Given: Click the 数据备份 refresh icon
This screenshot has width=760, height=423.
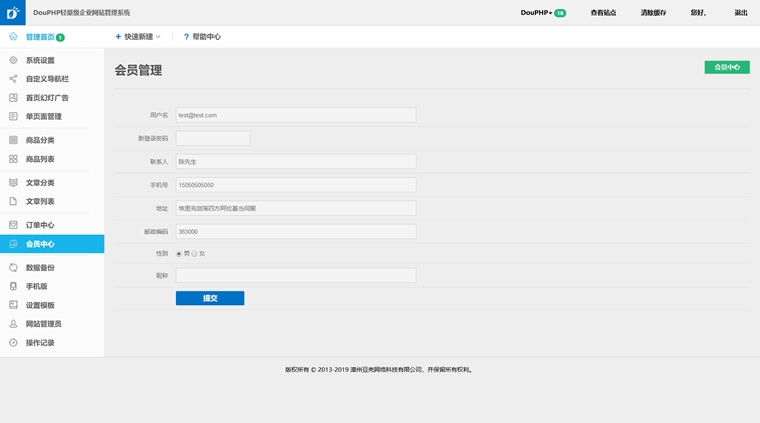Looking at the screenshot, I should [13, 268].
